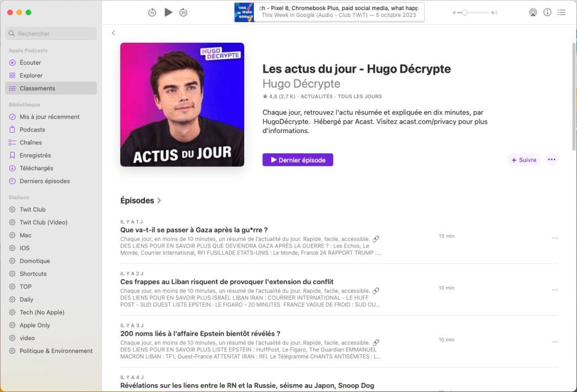The width and height of the screenshot is (577, 392).
Task: Open the AirPlay output icon
Action: tap(533, 12)
